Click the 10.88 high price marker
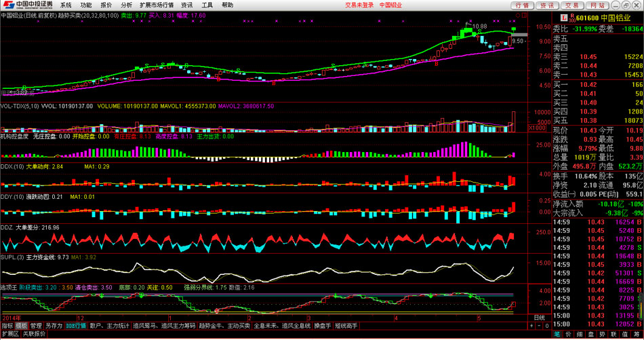Screen dimensions: 644x340 click(x=480, y=26)
